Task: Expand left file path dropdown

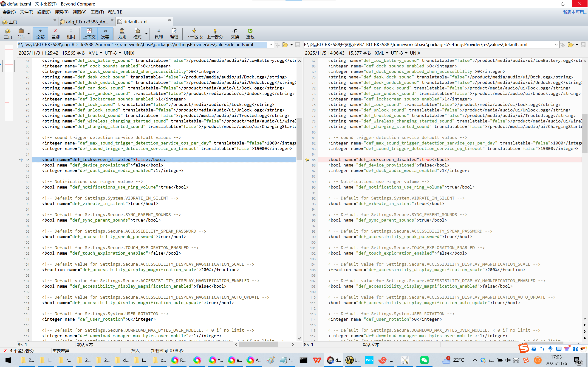Action: (x=270, y=45)
